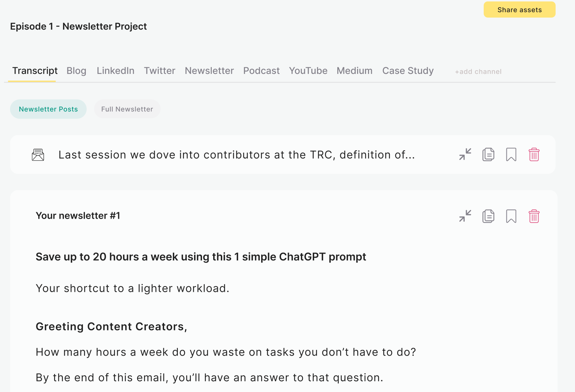Screen dimensions: 575x392
Task: Copy 'Your newsletter #1' content
Action: coord(488,216)
